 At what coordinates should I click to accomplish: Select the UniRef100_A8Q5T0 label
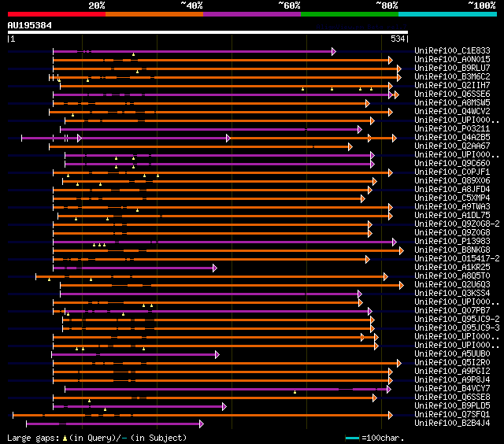coord(452,276)
